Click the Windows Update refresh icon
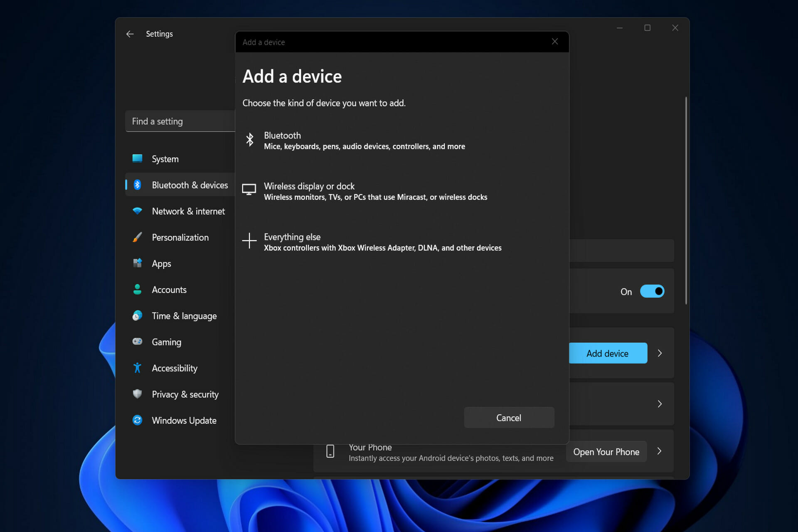This screenshot has width=798, height=532. point(137,420)
